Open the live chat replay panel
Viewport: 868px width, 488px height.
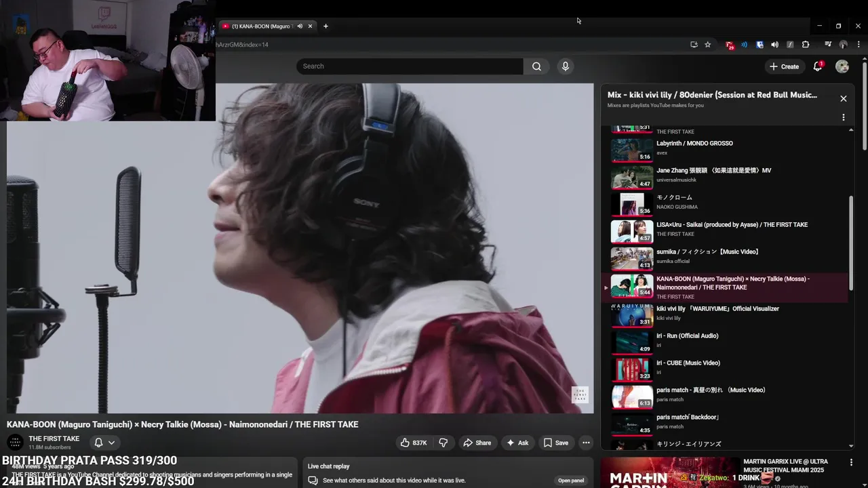tap(570, 481)
